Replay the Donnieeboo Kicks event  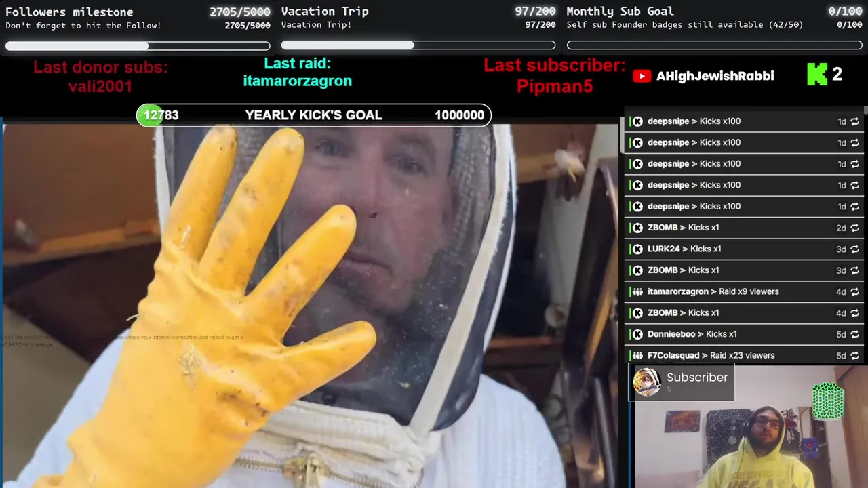click(854, 334)
